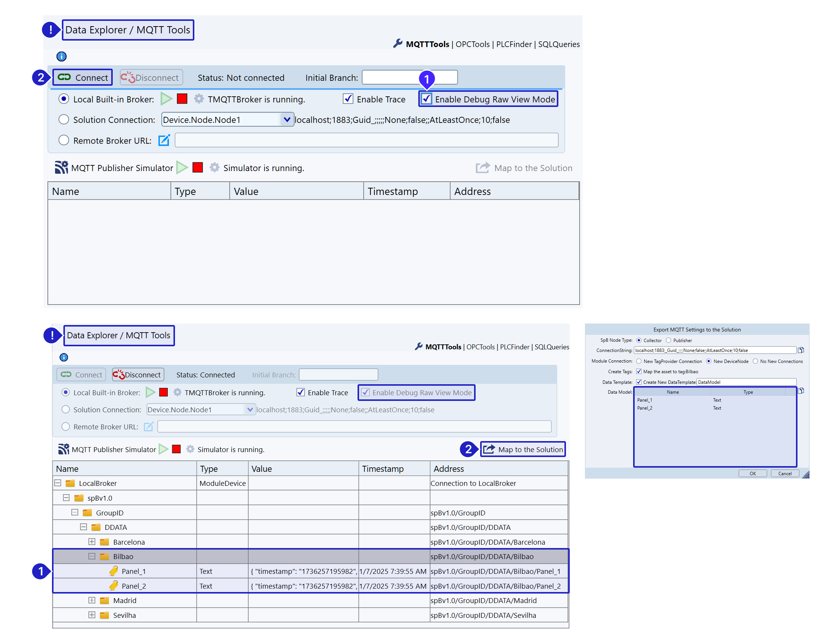Stop the MQTT Publisher Simulator in top panel
The height and width of the screenshot is (644, 840).
[197, 168]
